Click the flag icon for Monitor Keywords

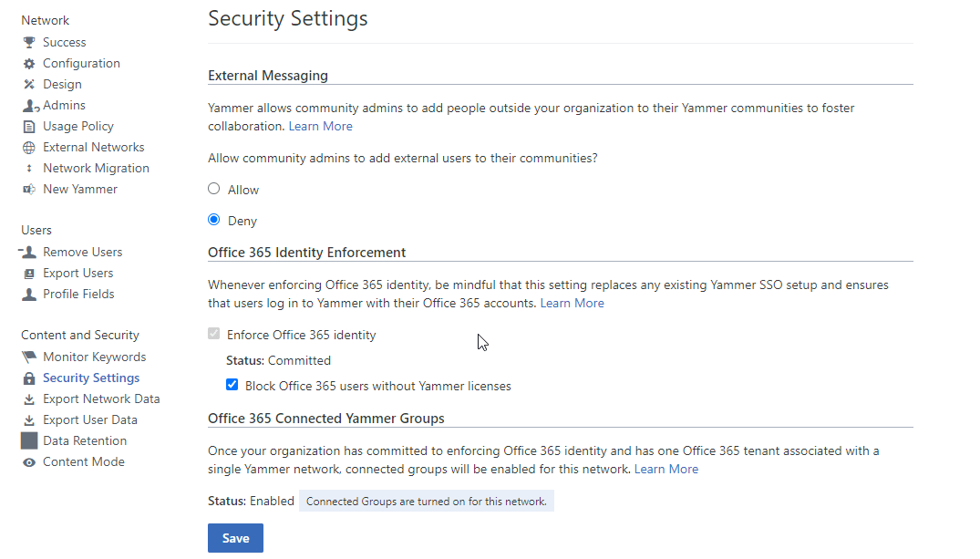(29, 357)
